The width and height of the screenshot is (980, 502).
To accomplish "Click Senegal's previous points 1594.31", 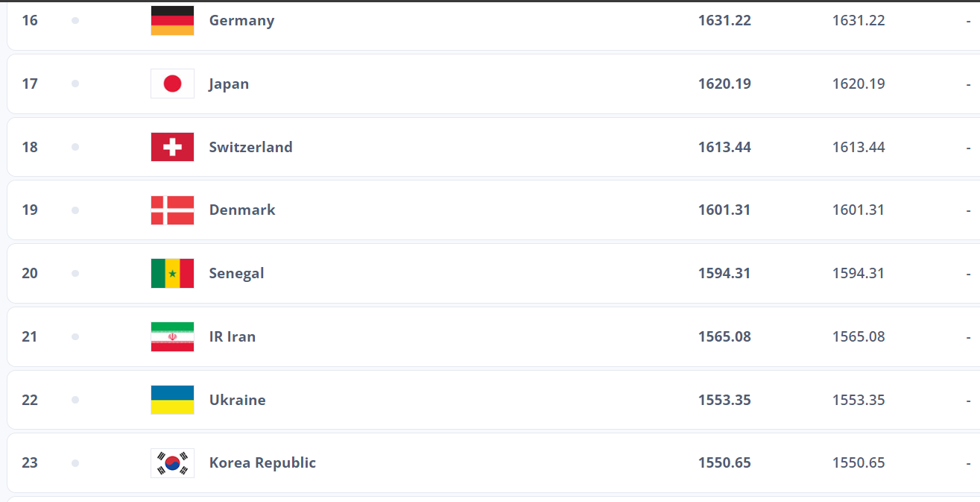I will click(859, 274).
